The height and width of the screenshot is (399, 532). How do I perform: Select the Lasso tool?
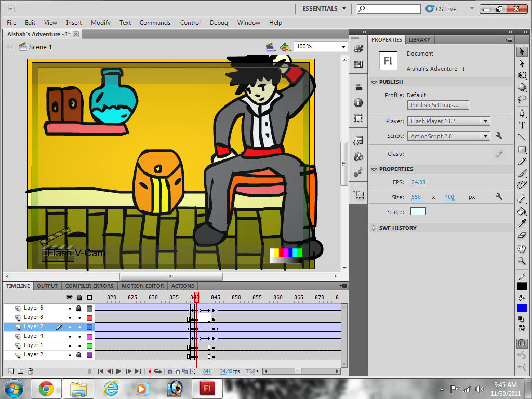pos(522,99)
